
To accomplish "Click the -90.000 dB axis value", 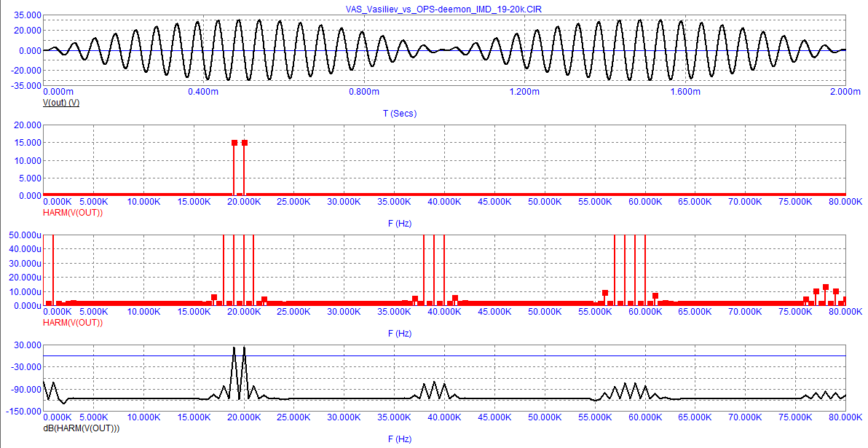I will [25, 389].
